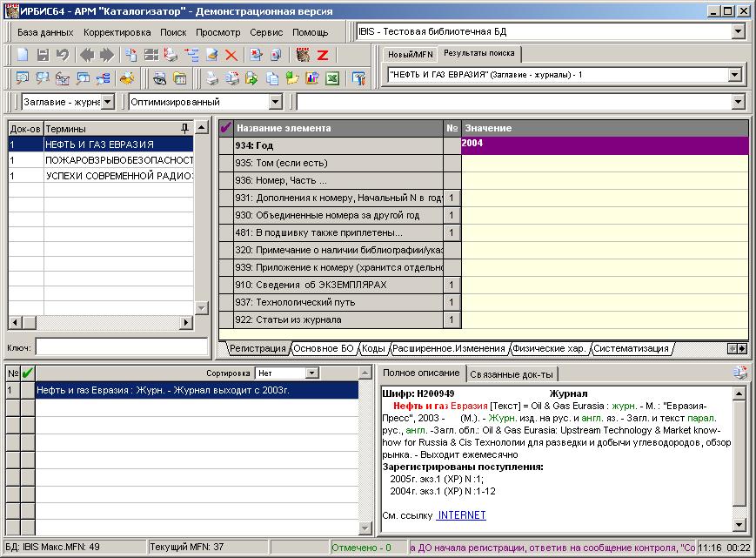Screen dimensions: 756x558
Task: Click the yellow folder icon beside the eye
Action: (180, 78)
